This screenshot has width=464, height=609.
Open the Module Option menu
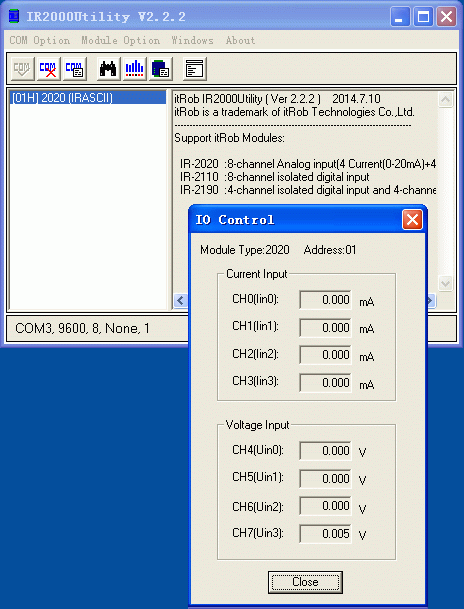120,40
